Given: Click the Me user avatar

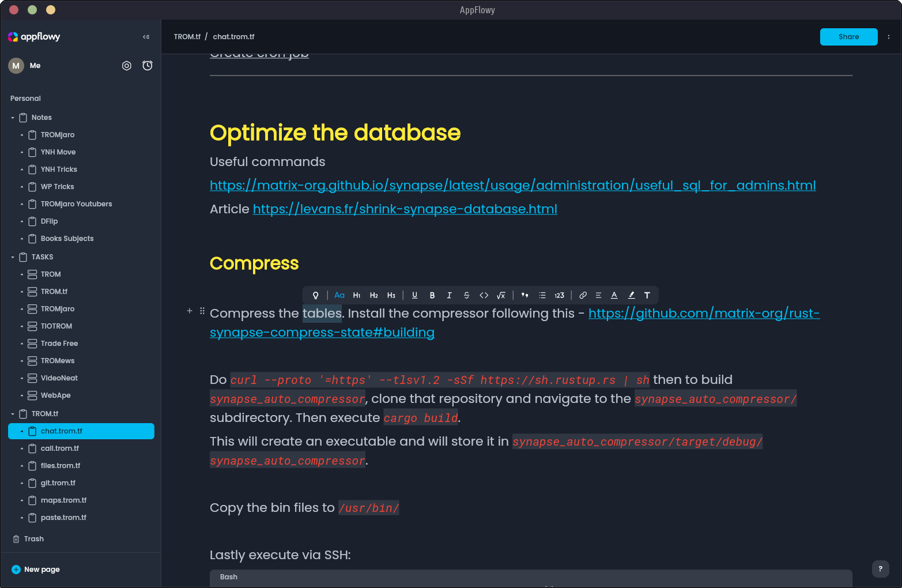Looking at the screenshot, I should 16,66.
